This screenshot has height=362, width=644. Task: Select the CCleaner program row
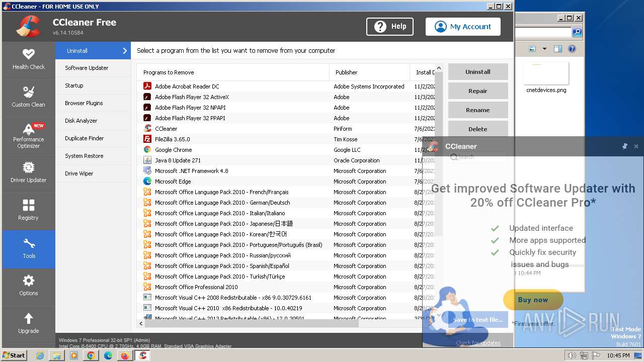pos(287,129)
